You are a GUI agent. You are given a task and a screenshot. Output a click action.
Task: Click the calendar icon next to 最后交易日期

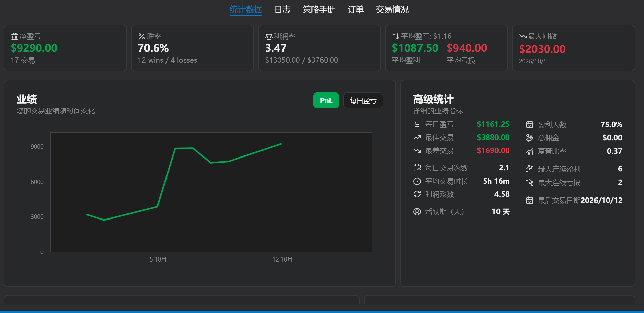[x=530, y=201]
